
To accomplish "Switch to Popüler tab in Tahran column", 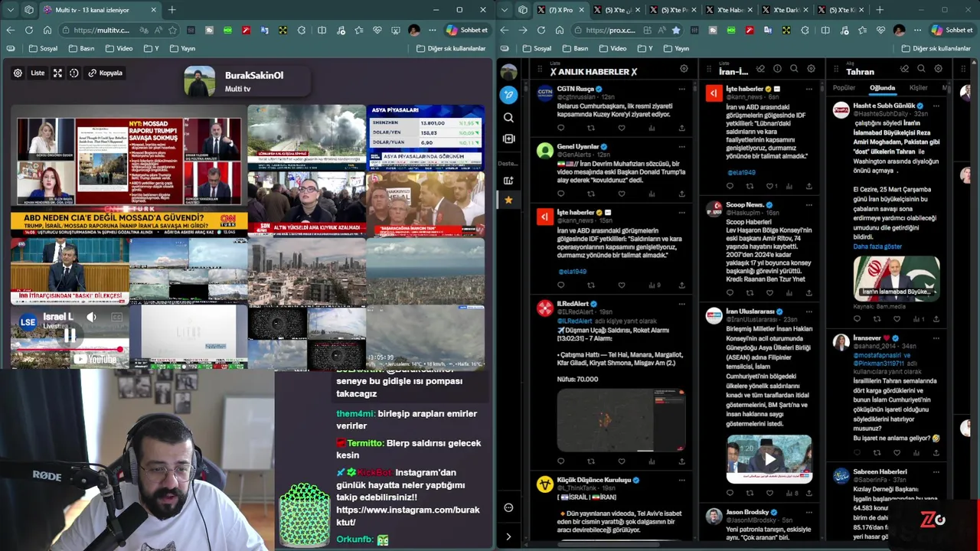I will tap(844, 88).
